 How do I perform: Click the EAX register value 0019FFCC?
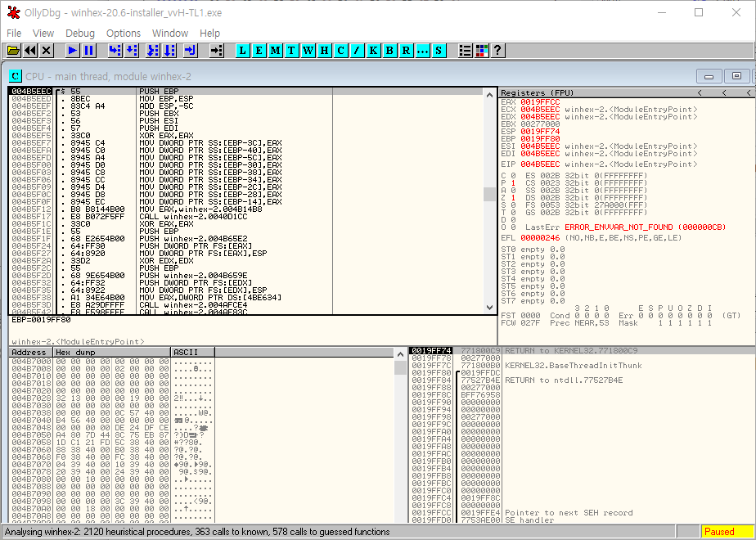point(540,102)
